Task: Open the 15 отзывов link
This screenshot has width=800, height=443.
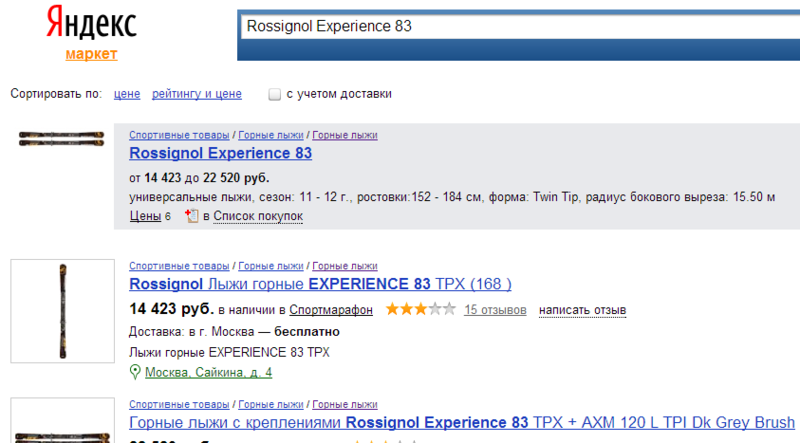Action: point(495,310)
